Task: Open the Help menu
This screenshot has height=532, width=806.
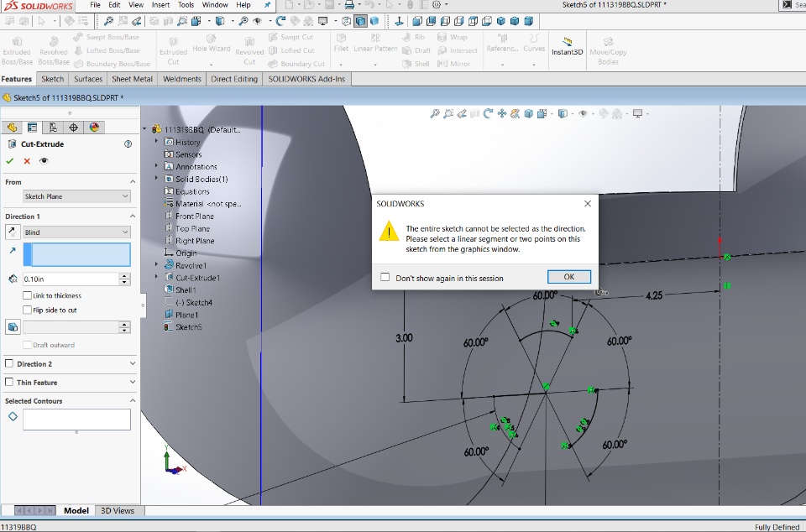Action: pos(243,5)
